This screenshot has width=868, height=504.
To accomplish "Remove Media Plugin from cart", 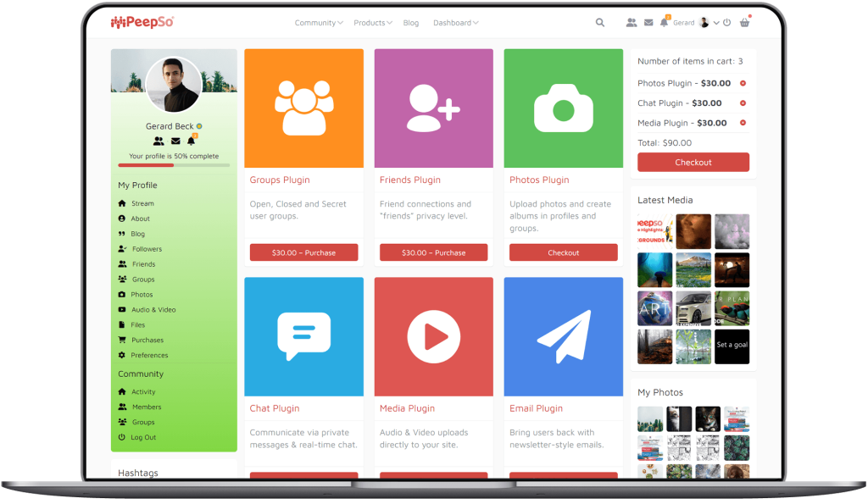I will click(743, 123).
